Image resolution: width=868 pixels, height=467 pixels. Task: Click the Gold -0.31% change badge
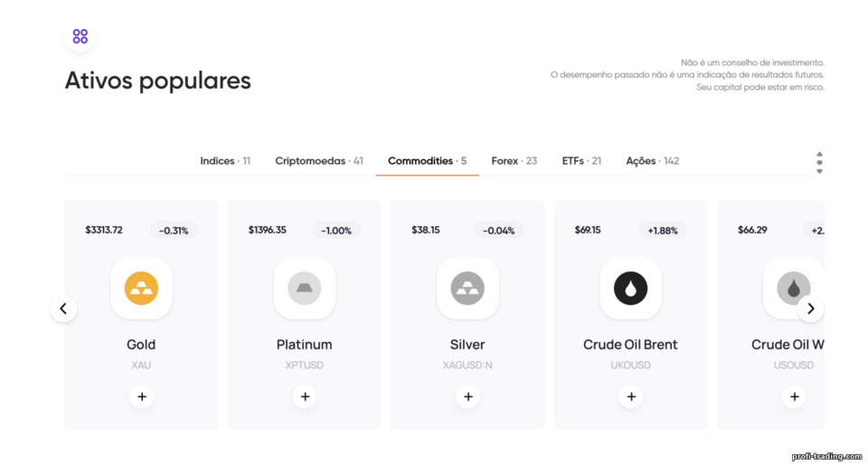tap(174, 231)
